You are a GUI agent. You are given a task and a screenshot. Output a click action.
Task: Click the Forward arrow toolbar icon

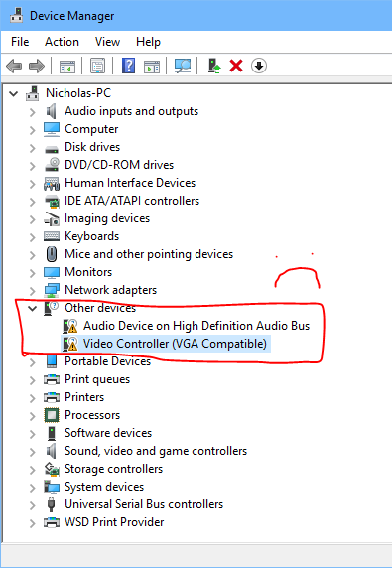36,66
